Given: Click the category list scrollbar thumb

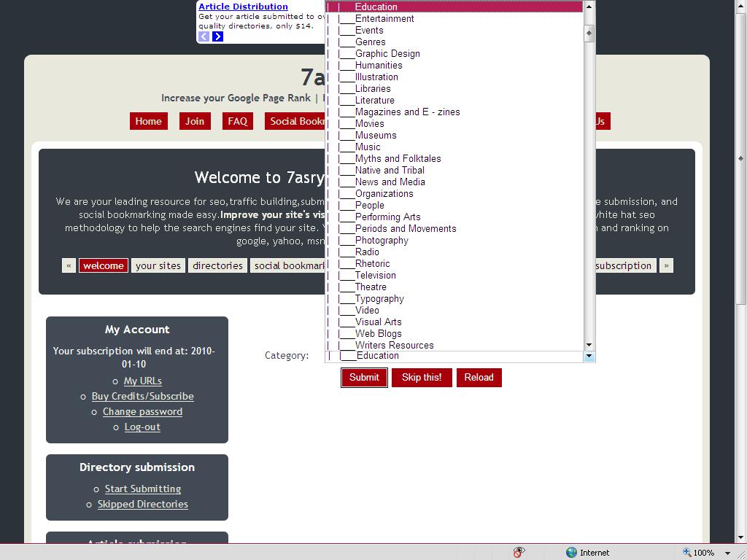Looking at the screenshot, I should (589, 33).
